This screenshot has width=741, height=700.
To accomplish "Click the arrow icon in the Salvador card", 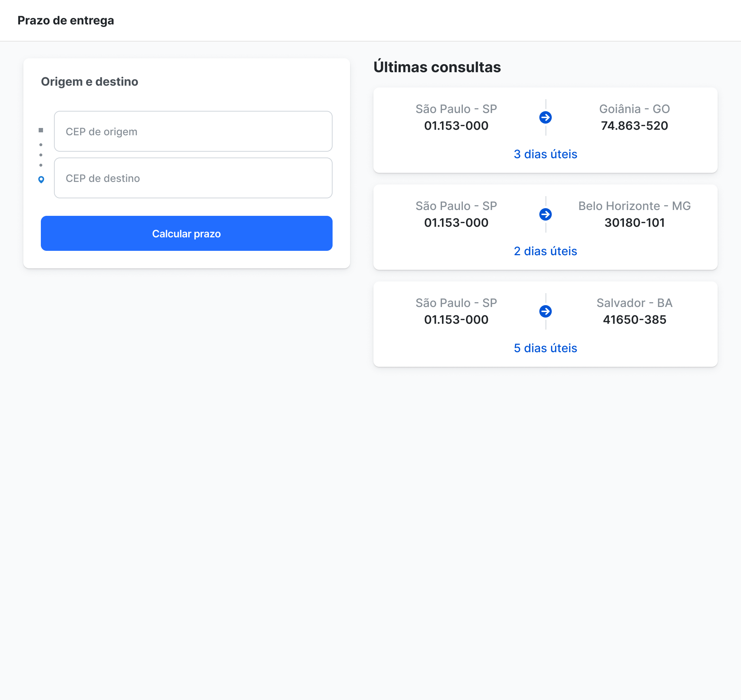I will (x=546, y=312).
